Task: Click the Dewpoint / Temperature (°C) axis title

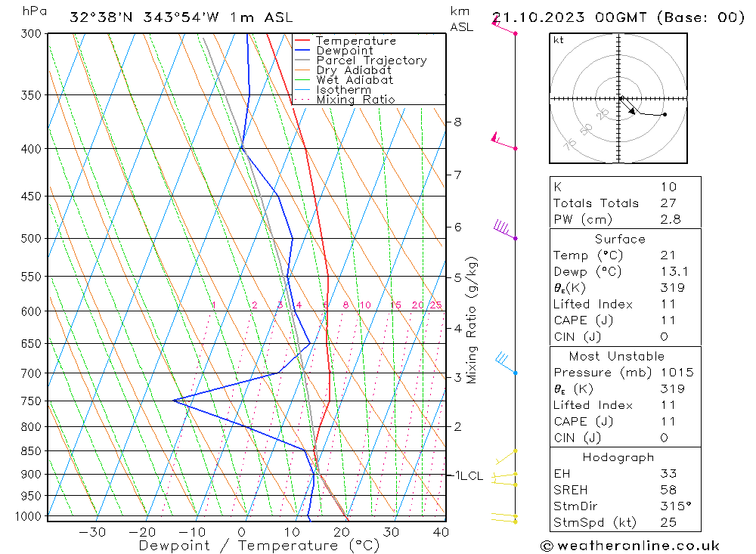Action: (259, 546)
